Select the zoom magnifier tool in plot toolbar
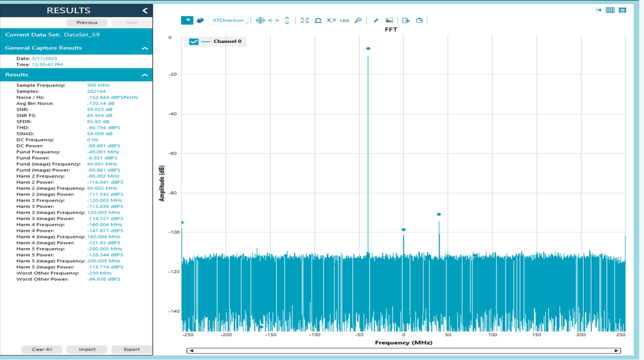This screenshot has width=644, height=360. 187,20
